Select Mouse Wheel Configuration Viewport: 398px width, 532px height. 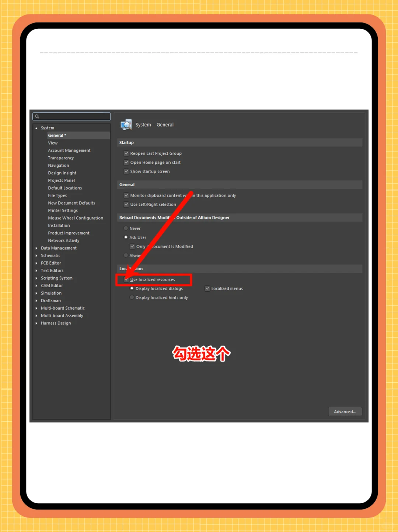tap(76, 218)
